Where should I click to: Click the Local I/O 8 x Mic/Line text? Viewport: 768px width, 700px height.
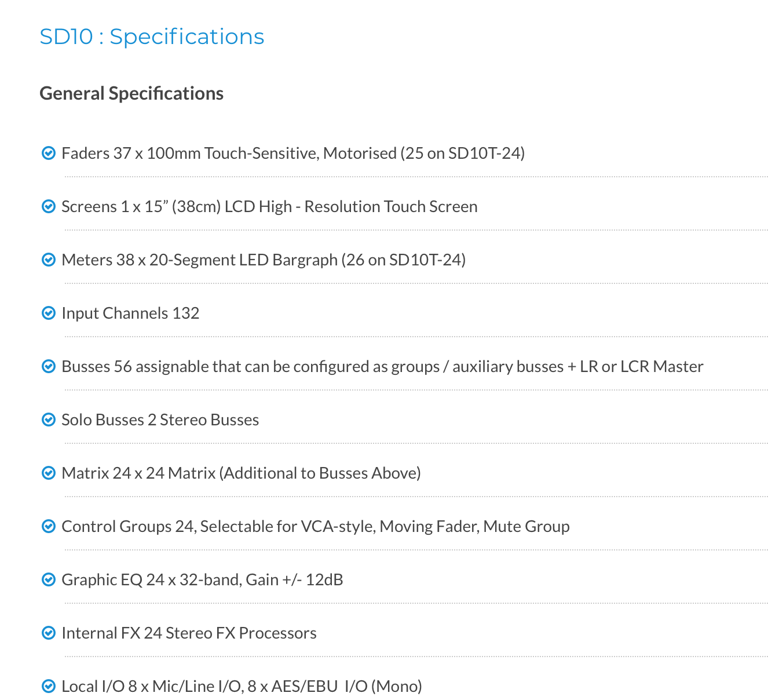[x=242, y=686]
